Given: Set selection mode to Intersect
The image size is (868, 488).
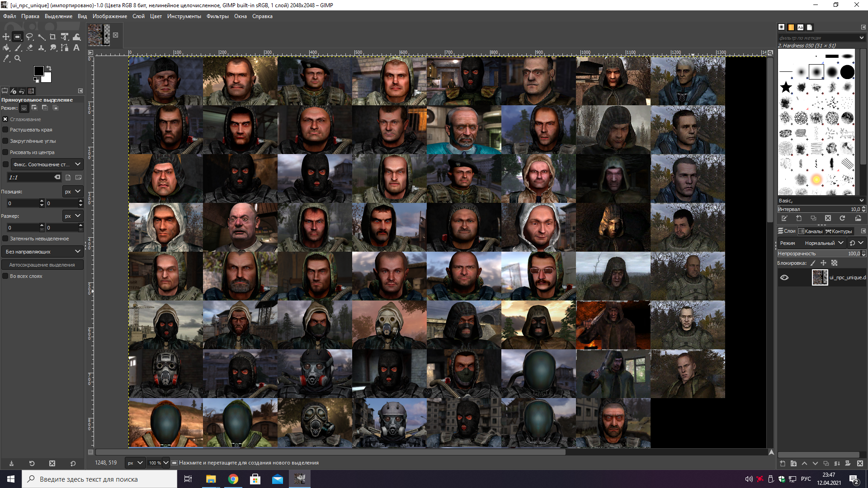Looking at the screenshot, I should click(55, 108).
